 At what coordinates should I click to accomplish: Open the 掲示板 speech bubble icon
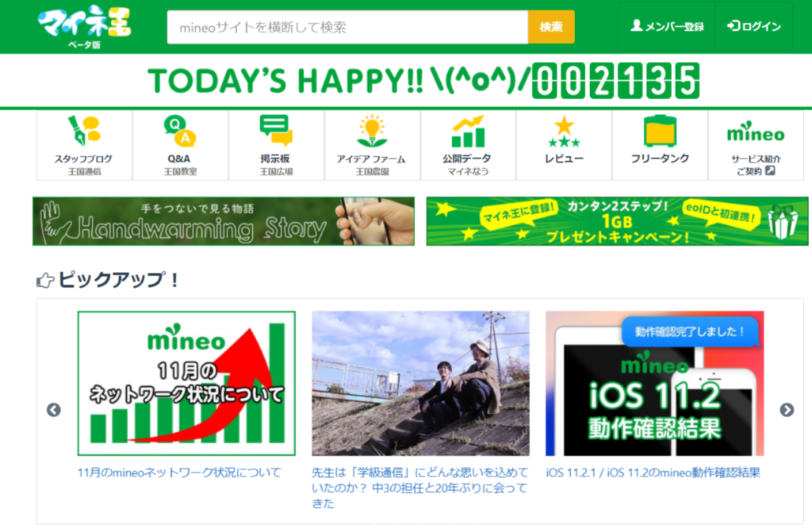[x=276, y=131]
